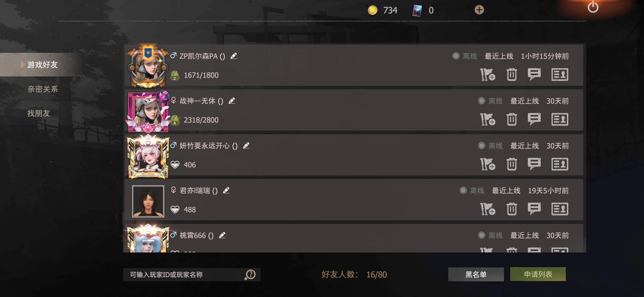Screen dimensions: 644x297
Task: Click avatar of 妍竹要永远开心
Action: tap(148, 156)
